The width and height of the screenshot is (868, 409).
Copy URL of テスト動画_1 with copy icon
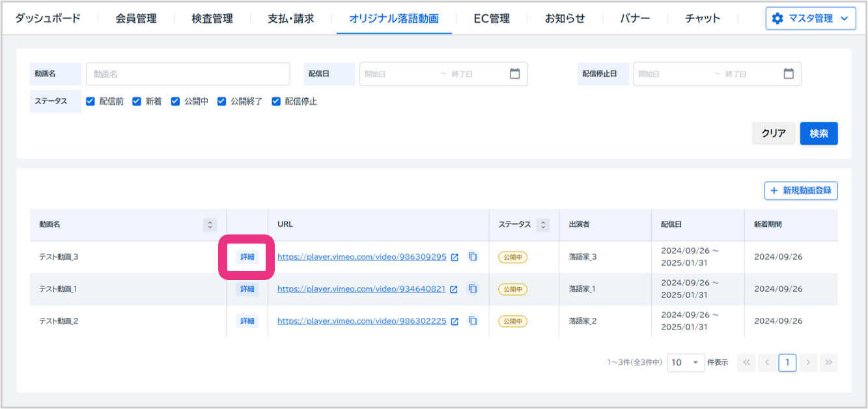[x=473, y=289]
